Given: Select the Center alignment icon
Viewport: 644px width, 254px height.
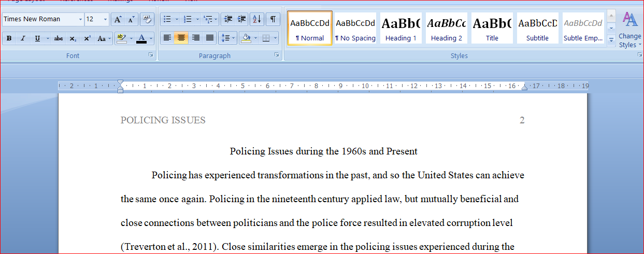Looking at the screenshot, I should click(x=181, y=38).
